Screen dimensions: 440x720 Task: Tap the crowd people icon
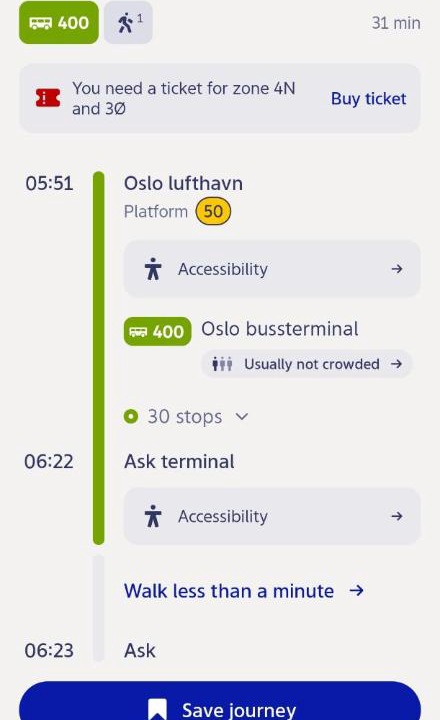[x=222, y=364]
